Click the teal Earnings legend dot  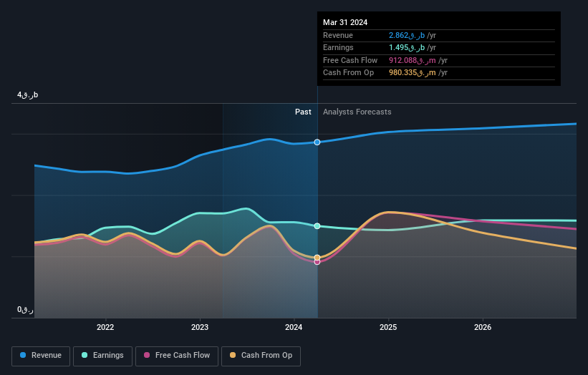pyautogui.click(x=85, y=355)
